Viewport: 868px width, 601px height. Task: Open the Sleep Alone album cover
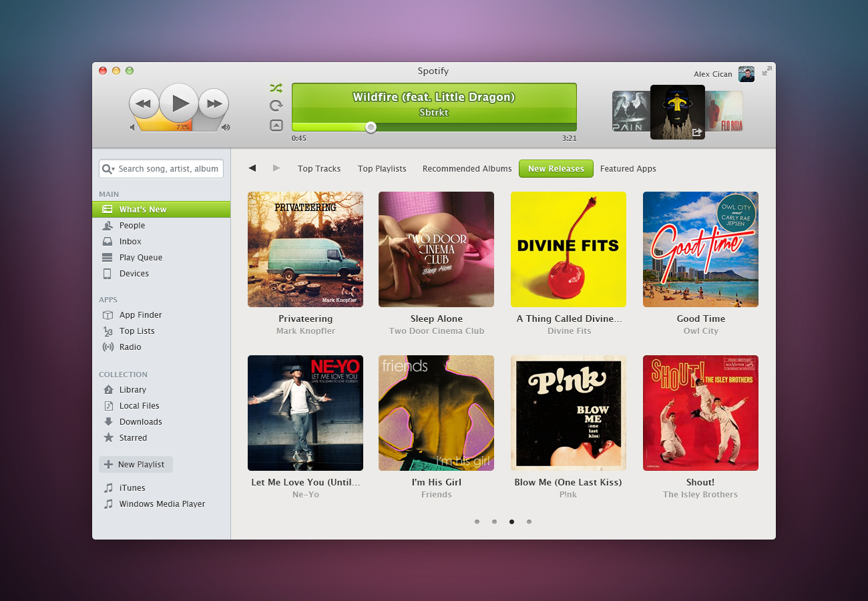pos(436,249)
